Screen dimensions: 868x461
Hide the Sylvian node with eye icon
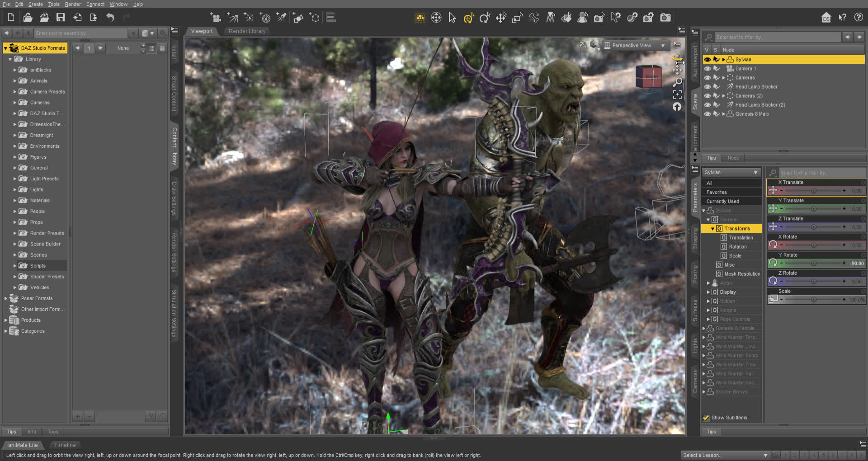[x=707, y=60]
